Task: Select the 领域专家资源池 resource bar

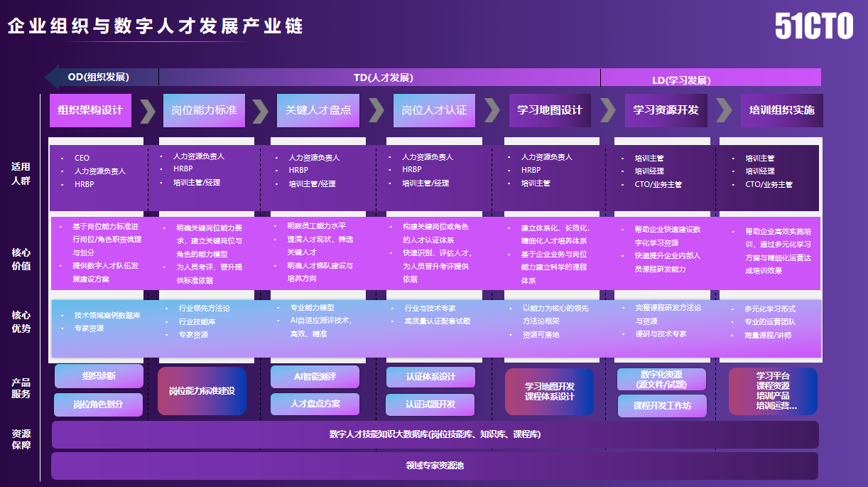Action: (435, 466)
